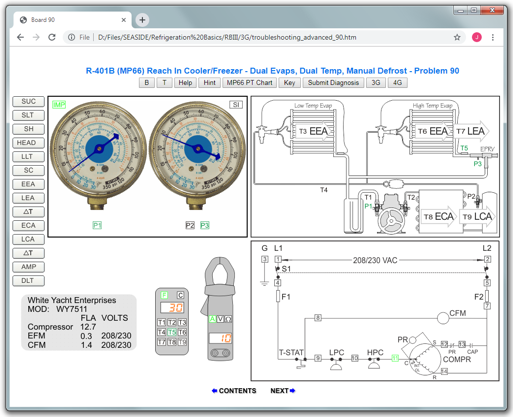Select Fahrenheit on the thermometer

click(x=164, y=295)
